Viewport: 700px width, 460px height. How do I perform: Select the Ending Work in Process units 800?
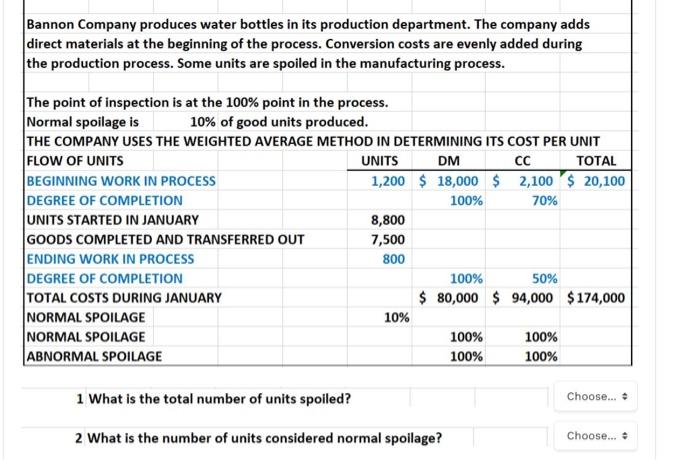(393, 259)
